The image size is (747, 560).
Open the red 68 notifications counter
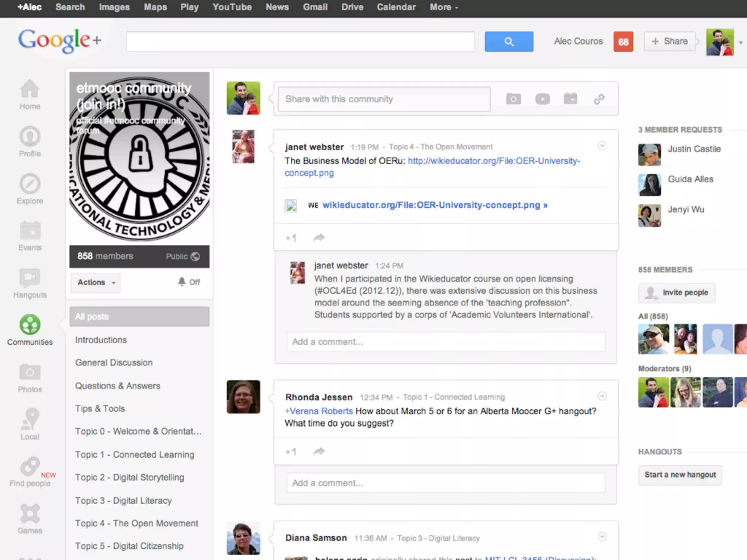click(623, 42)
